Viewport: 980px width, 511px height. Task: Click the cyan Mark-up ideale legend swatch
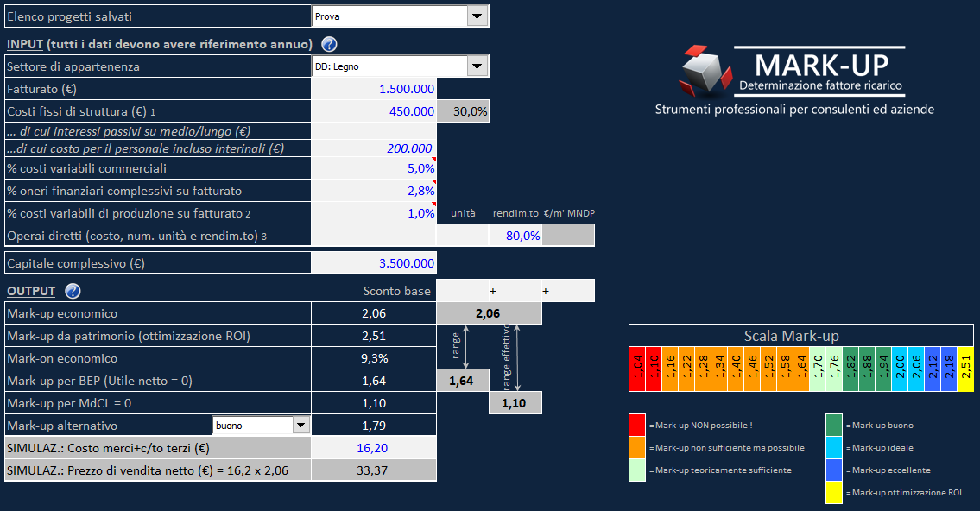834,447
